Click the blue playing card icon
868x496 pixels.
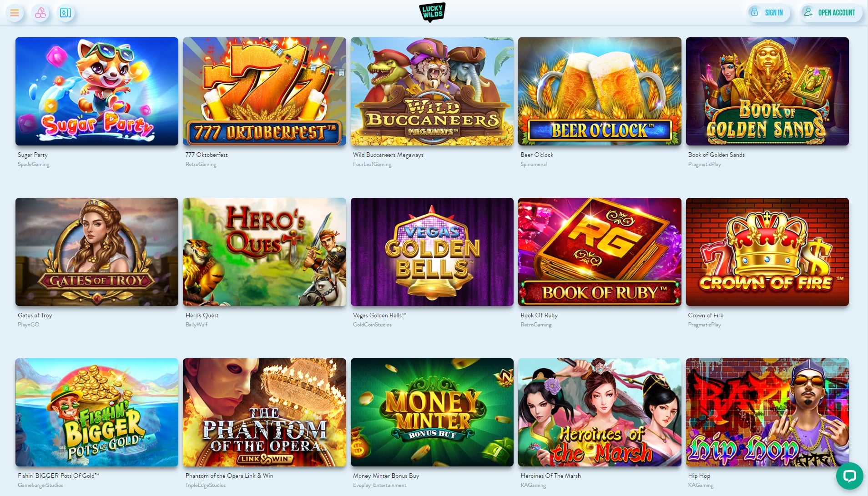(x=66, y=13)
